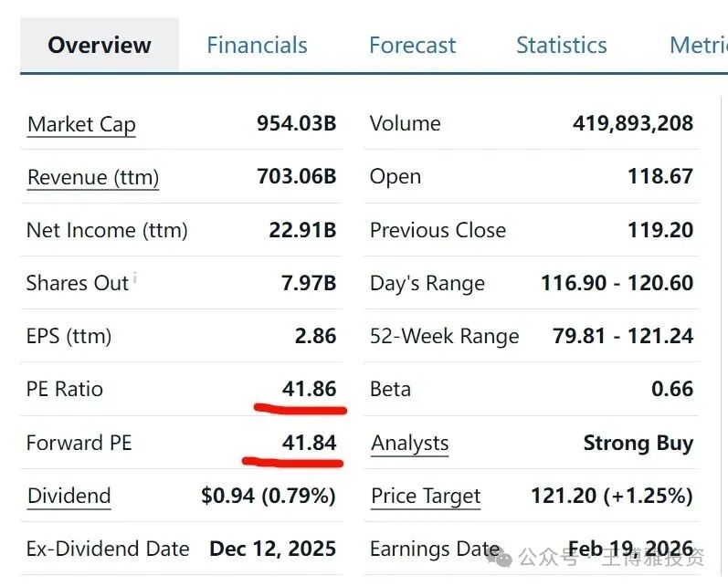Click the Strong Buy analyst rating
The width and height of the screenshot is (728, 586).
pos(638,444)
